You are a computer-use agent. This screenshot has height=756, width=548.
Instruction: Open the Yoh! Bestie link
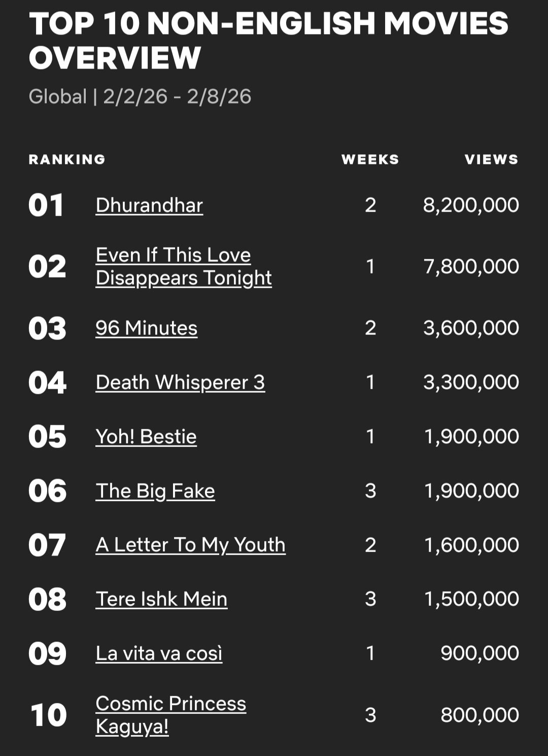(146, 436)
